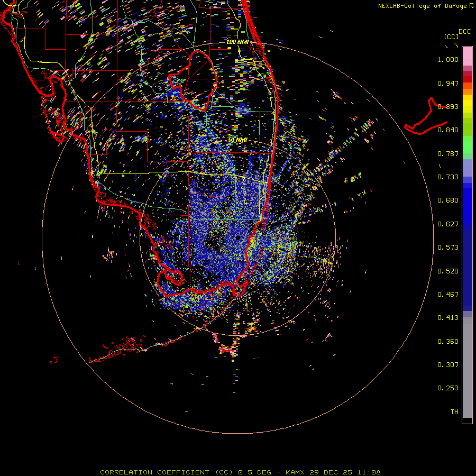Select the 0.893 legend value
This screenshot has height=476, width=476.
[x=448, y=106]
